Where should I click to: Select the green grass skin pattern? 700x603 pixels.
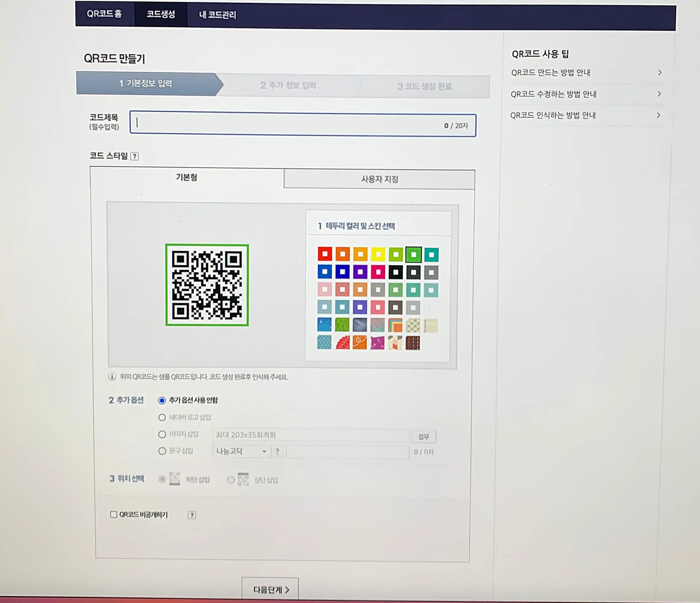point(342,325)
